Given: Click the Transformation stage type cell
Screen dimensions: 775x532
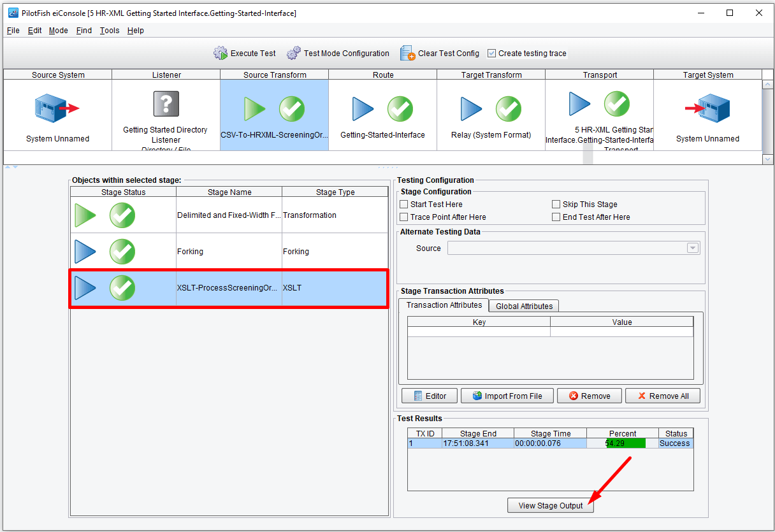Looking at the screenshot, I should (335, 215).
